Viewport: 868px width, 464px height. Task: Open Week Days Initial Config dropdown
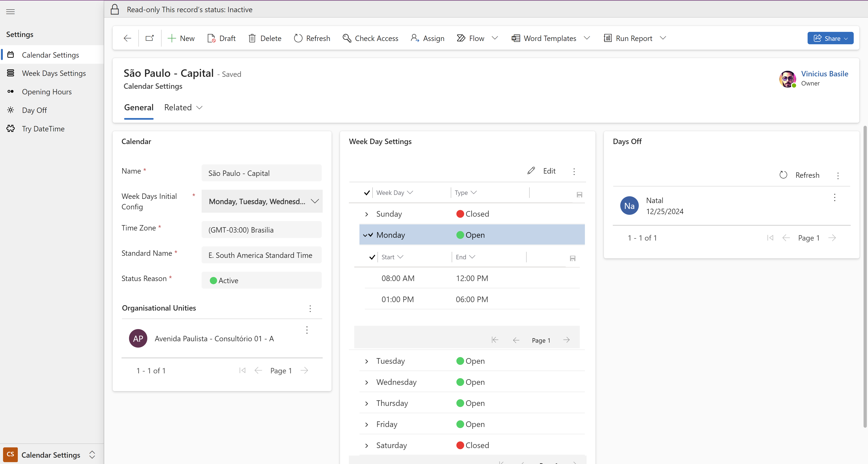[315, 201]
